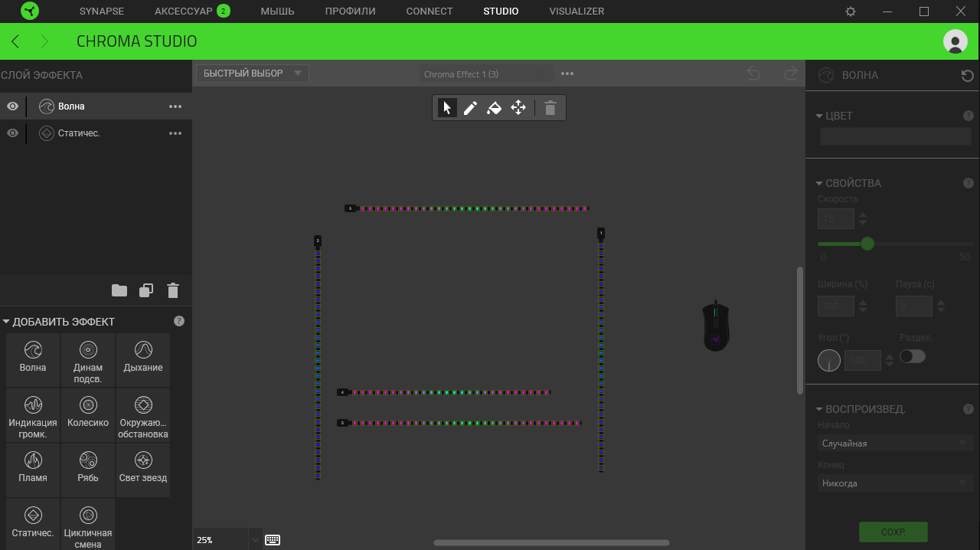Switch to the CONNECT tab
The height and width of the screenshot is (550, 980).
[x=430, y=11]
